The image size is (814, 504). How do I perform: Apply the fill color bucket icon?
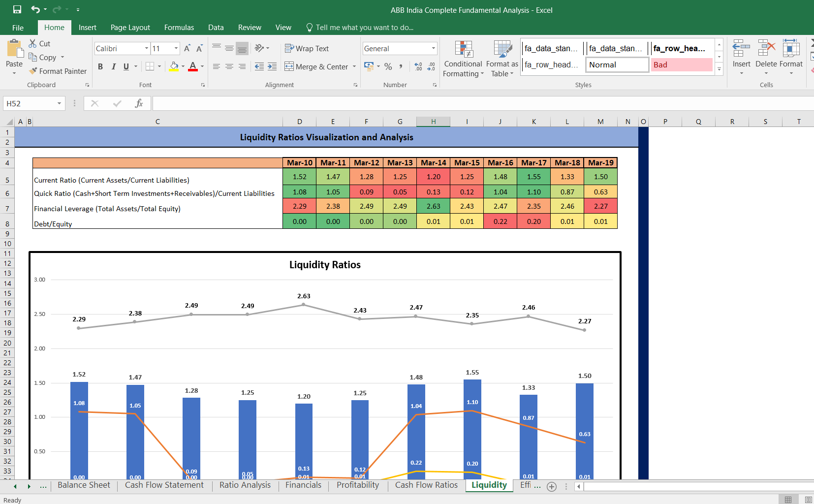click(x=174, y=66)
